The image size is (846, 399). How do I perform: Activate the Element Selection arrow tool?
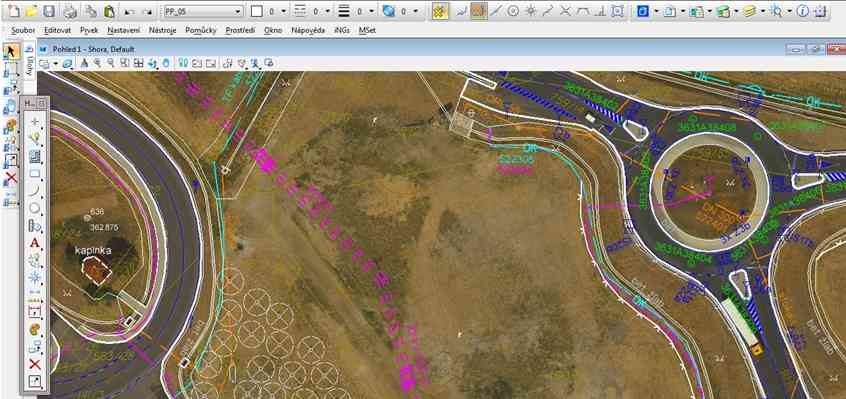point(11,52)
